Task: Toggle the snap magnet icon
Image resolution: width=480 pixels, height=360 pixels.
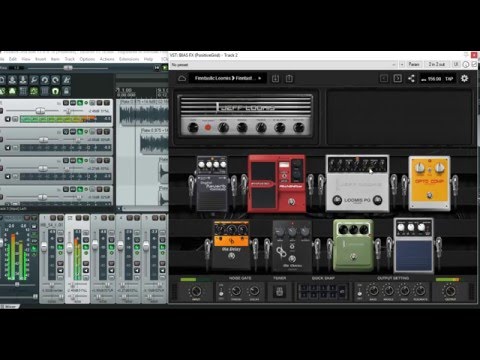Action: click(55, 91)
